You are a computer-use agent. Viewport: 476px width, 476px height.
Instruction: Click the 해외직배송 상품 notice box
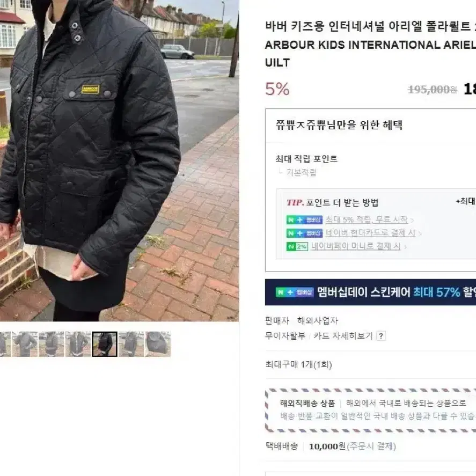pos(370,410)
